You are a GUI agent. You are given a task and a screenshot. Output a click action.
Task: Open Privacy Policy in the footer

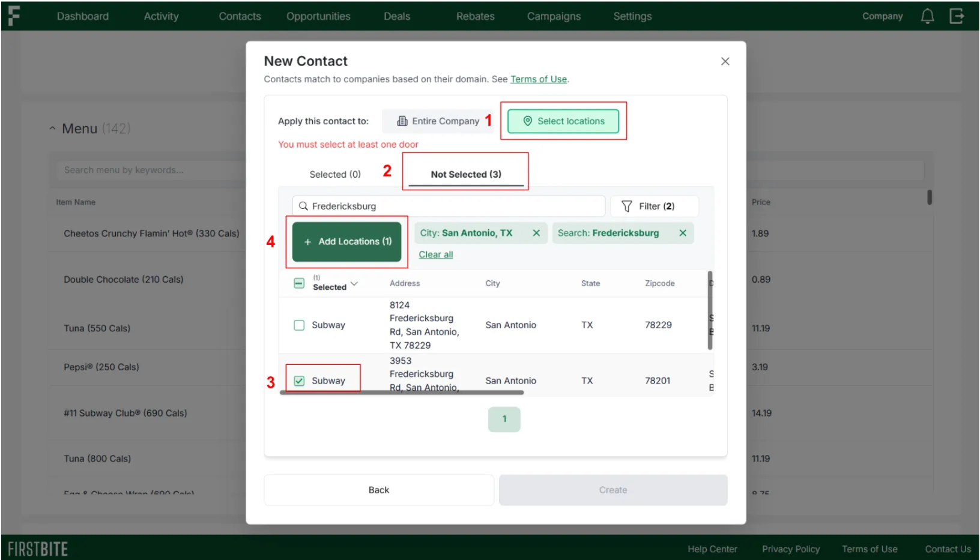click(791, 549)
